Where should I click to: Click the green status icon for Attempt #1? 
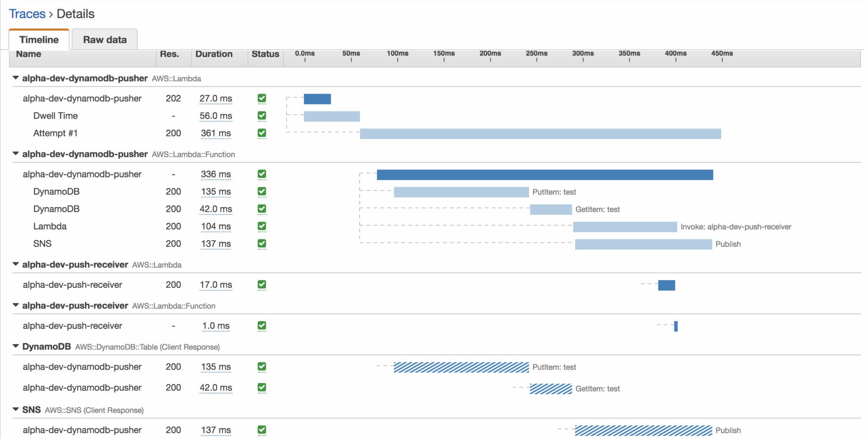pos(262,133)
